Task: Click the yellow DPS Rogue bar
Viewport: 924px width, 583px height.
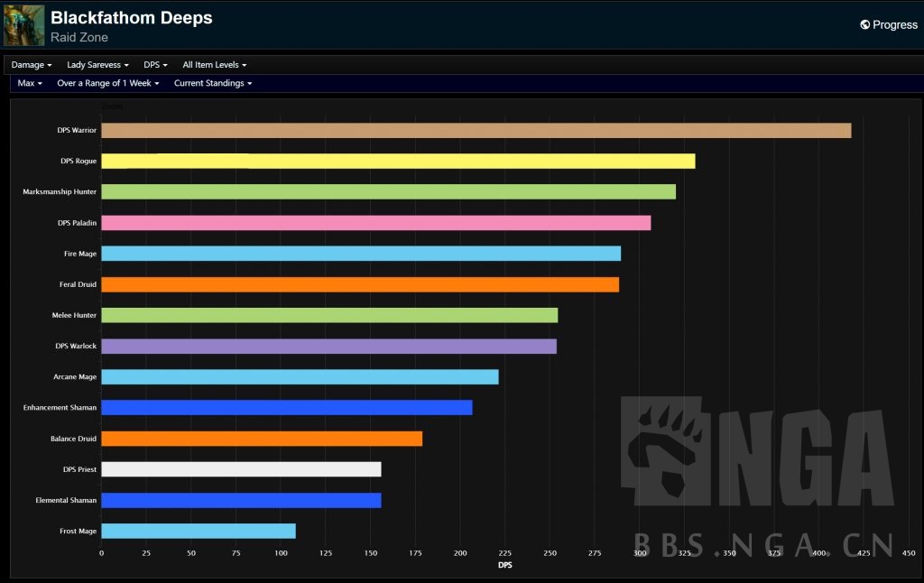Action: click(x=398, y=161)
